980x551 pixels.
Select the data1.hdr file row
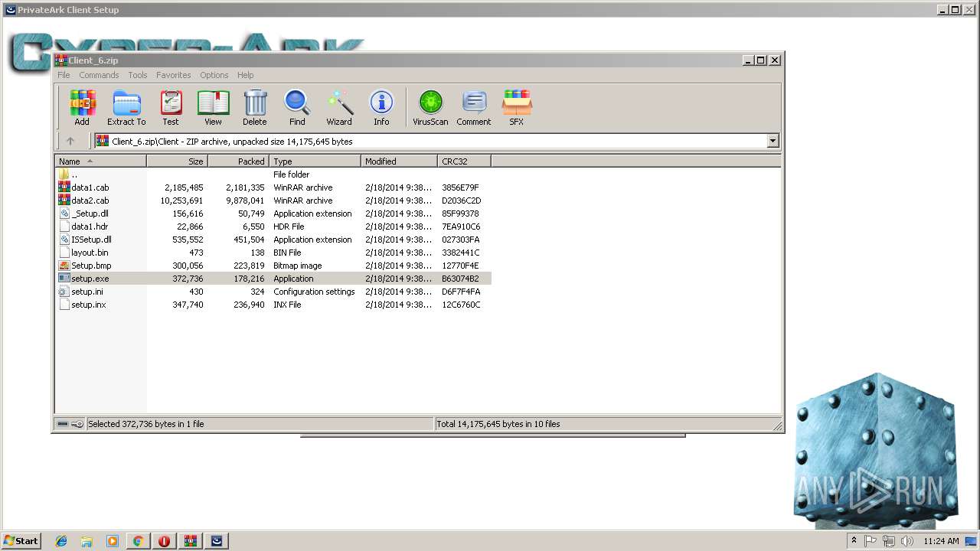pos(273,227)
